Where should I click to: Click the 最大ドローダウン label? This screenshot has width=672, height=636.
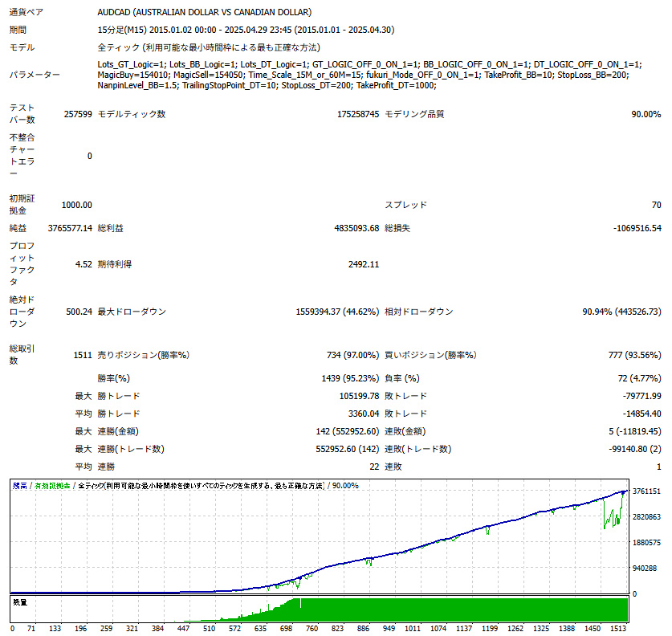[132, 312]
